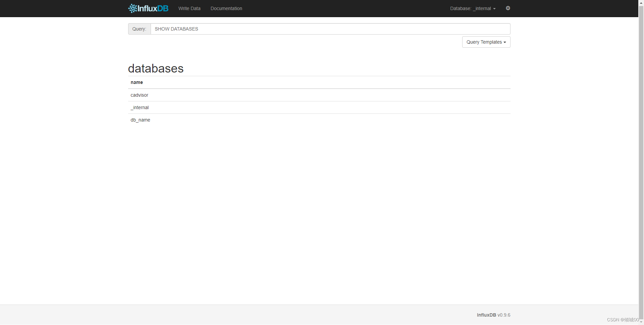The width and height of the screenshot is (644, 325).
Task: Open the settings gear icon
Action: (508, 8)
